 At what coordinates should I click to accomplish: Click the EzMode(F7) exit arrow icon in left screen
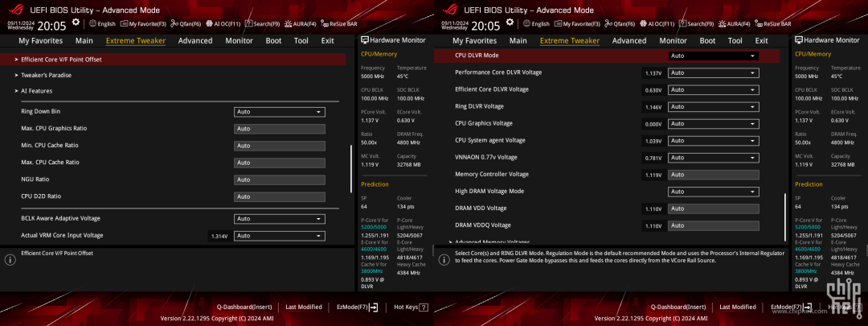point(374,307)
